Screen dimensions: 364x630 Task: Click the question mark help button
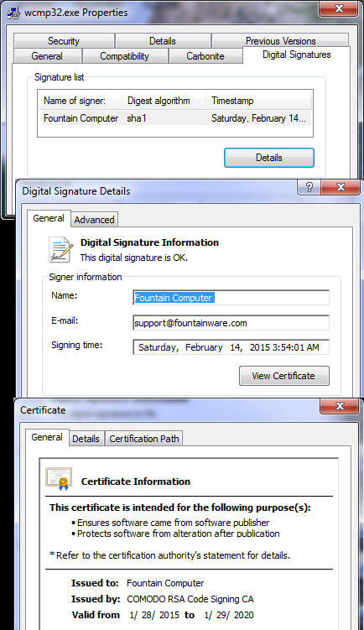click(309, 187)
